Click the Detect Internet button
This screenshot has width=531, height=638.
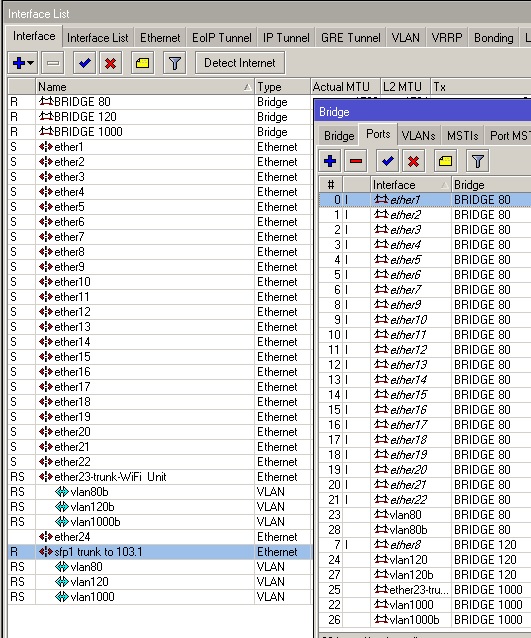pyautogui.click(x=240, y=63)
